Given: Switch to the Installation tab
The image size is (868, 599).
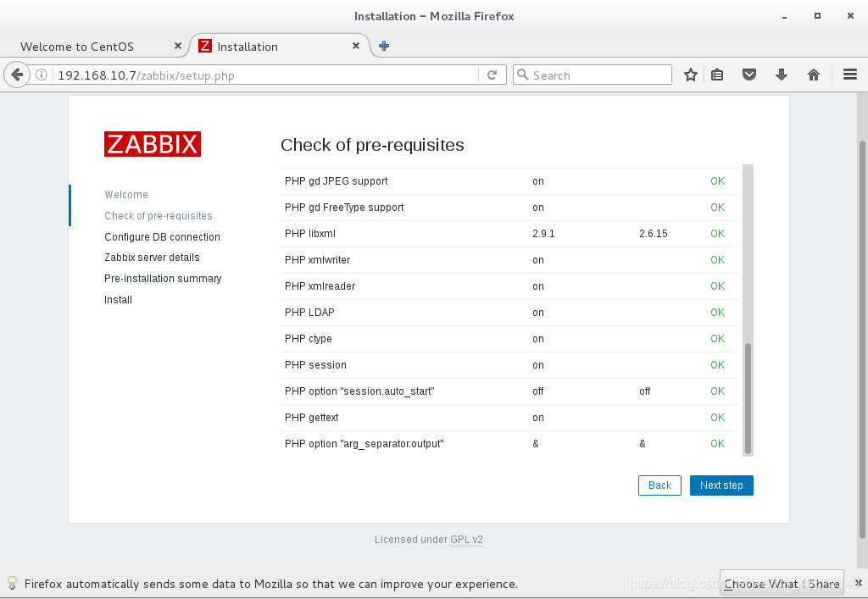Looking at the screenshot, I should [248, 47].
